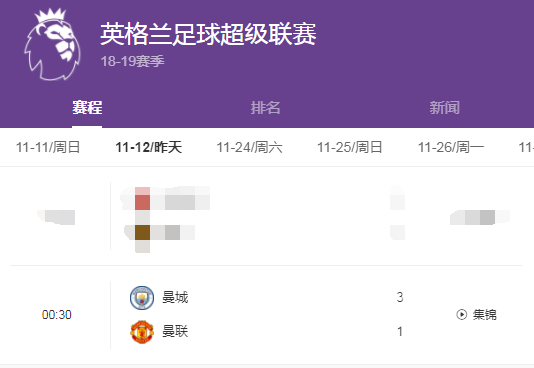Select date 11-26/周一
Screen dimensions: 534x368
[x=451, y=147]
